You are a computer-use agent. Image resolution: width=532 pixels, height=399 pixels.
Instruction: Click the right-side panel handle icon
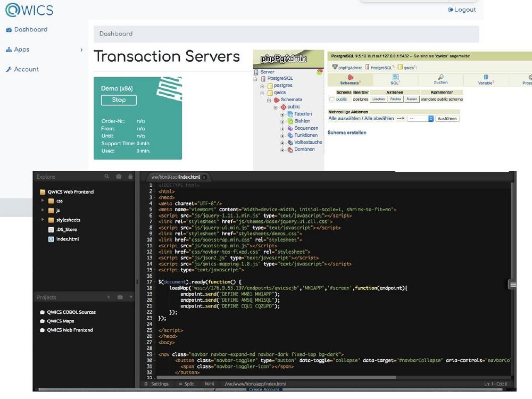(513, 285)
